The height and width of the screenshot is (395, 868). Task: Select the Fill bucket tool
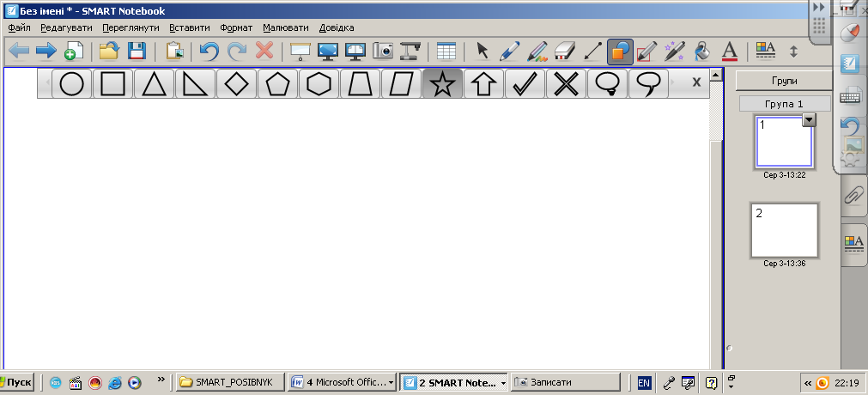tap(702, 52)
